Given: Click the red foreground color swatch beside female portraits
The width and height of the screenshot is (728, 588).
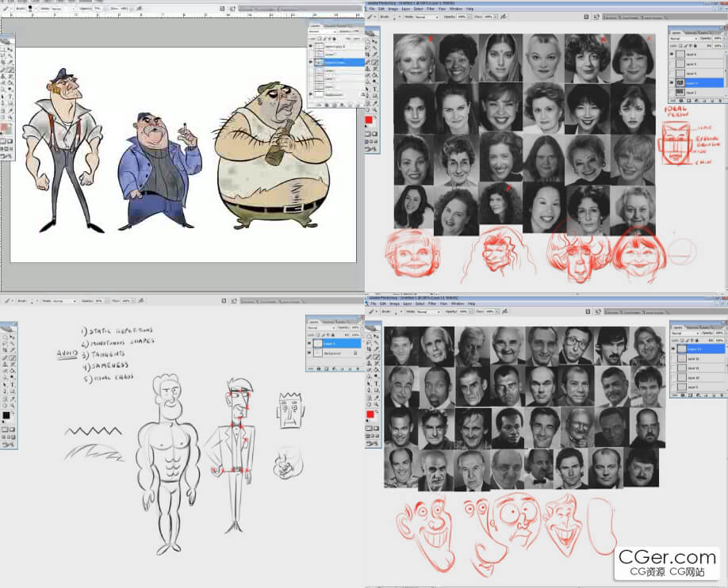Looking at the screenshot, I should (x=369, y=120).
